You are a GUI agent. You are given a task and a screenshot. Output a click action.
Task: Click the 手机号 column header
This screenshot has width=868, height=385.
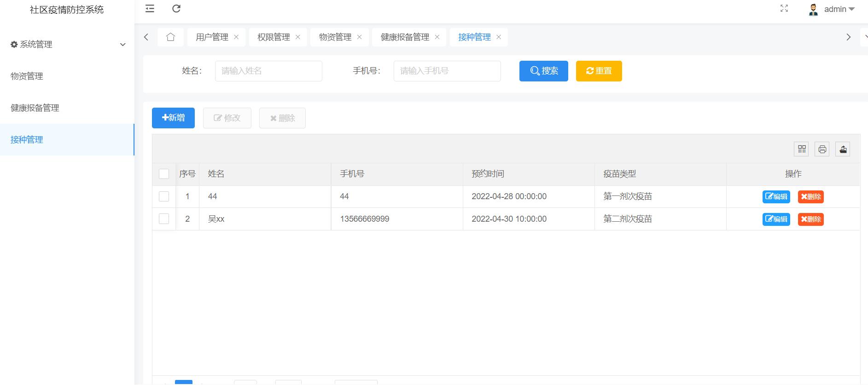[397, 174]
